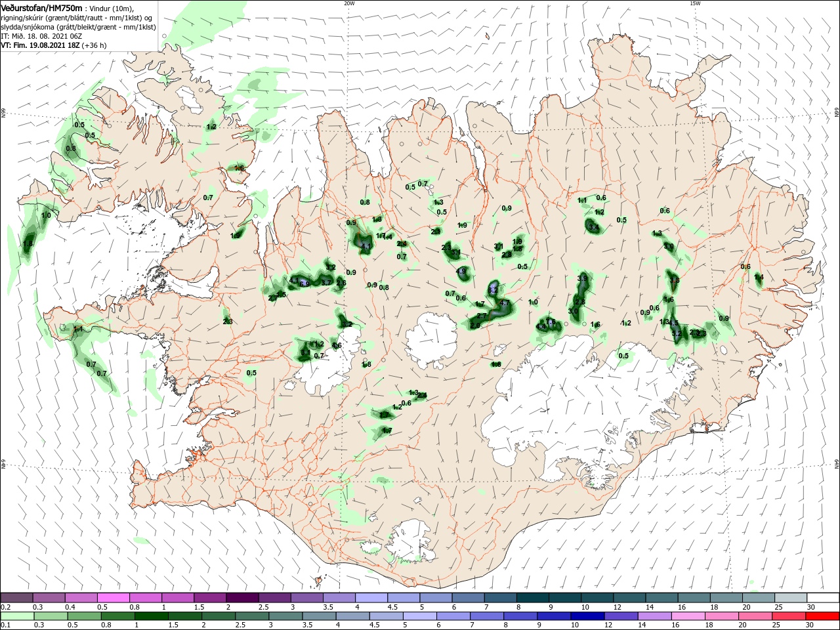This screenshot has width=840, height=630.
Task: Click the '4.9' precipitation value on the map
Action: pos(461,271)
